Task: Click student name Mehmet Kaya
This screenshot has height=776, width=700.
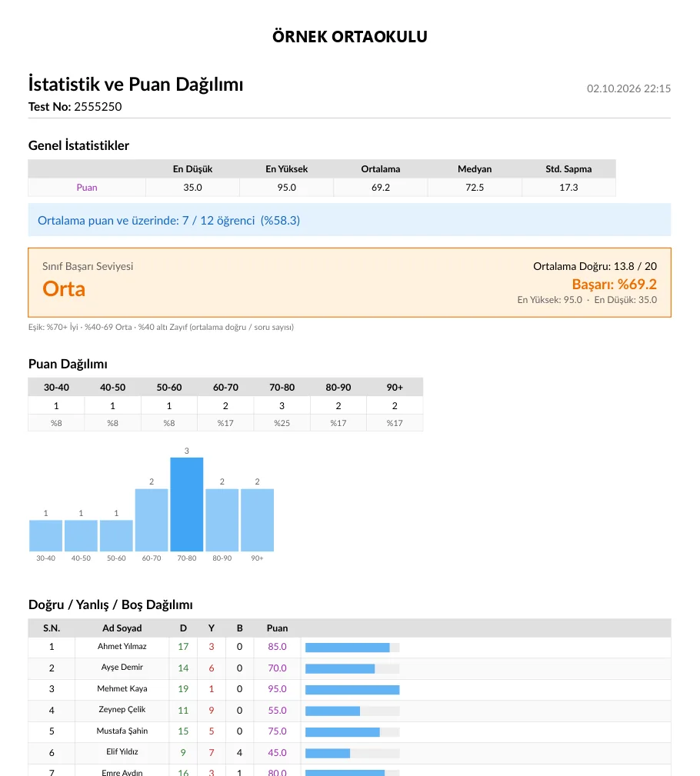Action: (122, 688)
